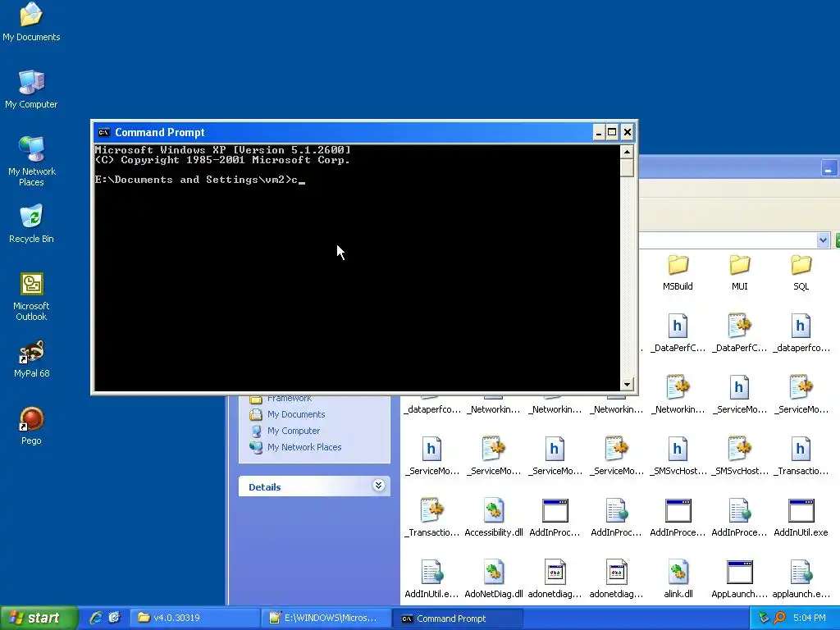Viewport: 840px width, 630px height.
Task: Open My Documents link in Explorer sidebar
Action: click(x=295, y=414)
